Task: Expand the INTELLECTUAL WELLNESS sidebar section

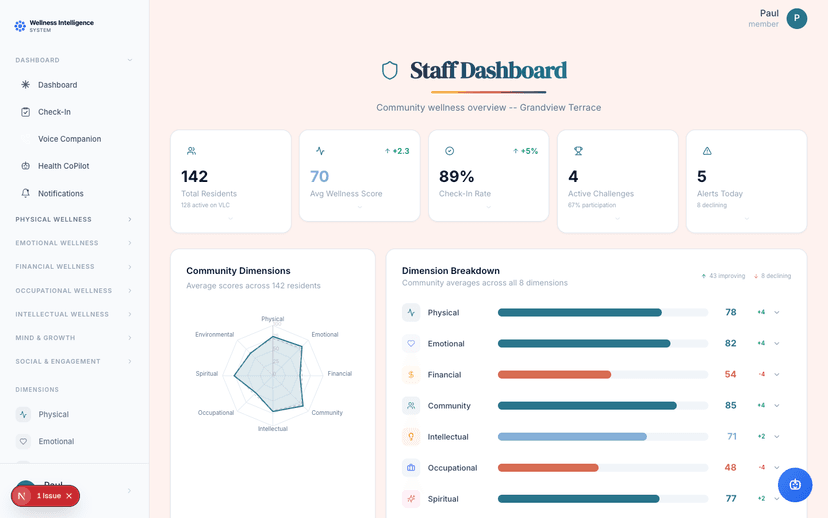Action: tap(129, 314)
